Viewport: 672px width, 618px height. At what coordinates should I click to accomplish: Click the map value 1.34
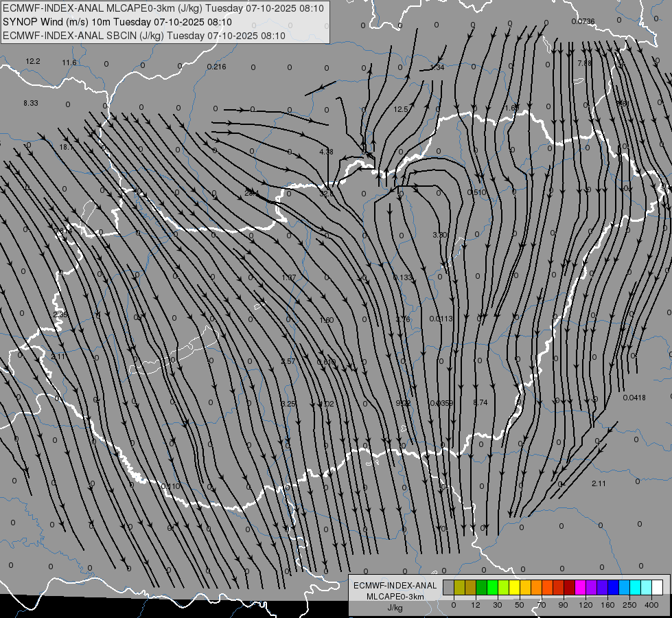(x=437, y=67)
